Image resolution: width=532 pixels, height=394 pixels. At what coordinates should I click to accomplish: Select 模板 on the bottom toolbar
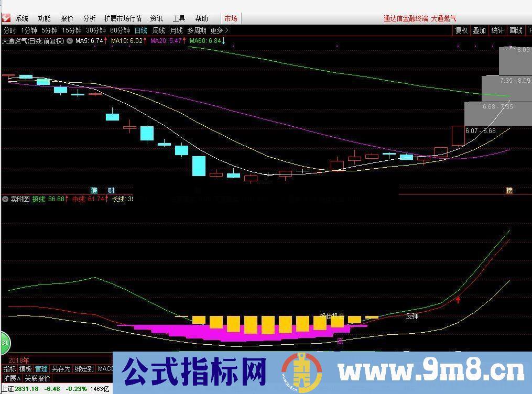(x=26, y=368)
